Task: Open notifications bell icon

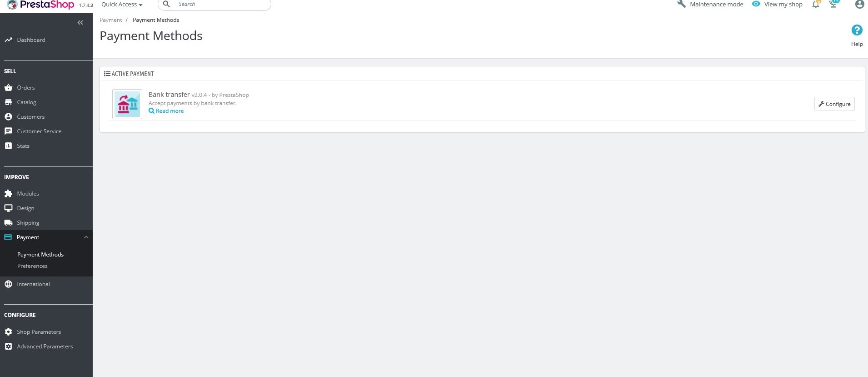Action: [x=816, y=5]
